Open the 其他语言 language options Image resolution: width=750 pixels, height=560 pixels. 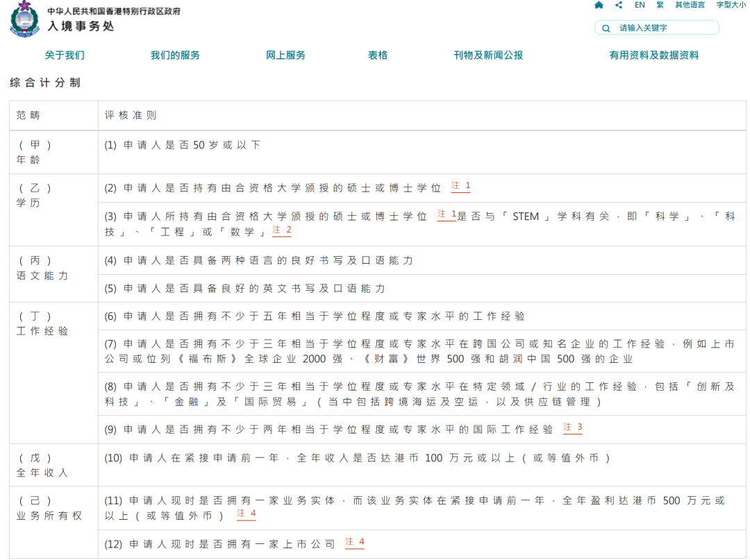click(x=690, y=5)
